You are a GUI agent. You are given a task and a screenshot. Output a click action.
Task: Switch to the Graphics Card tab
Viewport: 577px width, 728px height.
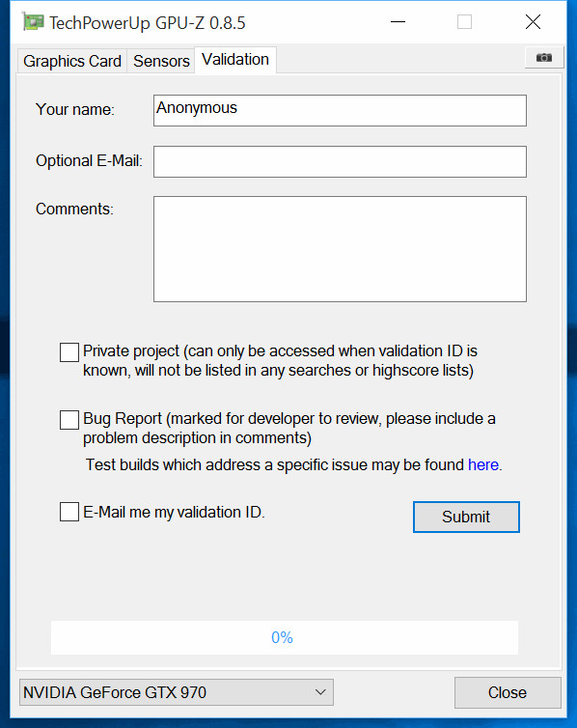point(72,61)
